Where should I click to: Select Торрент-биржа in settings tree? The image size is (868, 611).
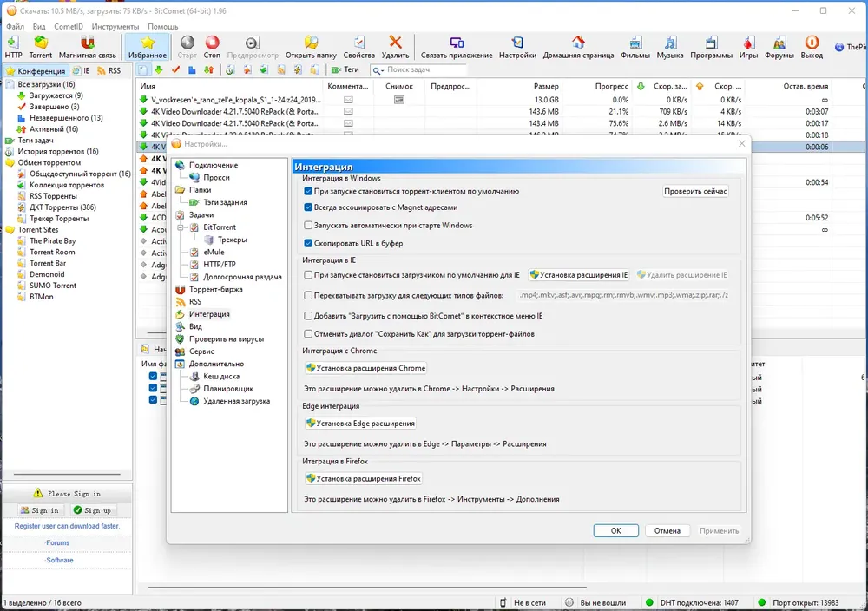point(215,289)
